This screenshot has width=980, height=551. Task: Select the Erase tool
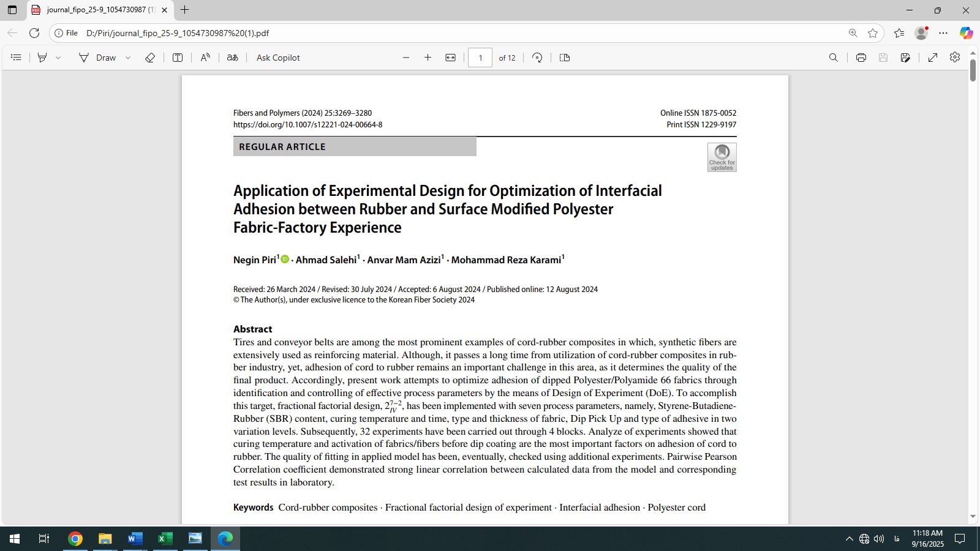click(150, 58)
